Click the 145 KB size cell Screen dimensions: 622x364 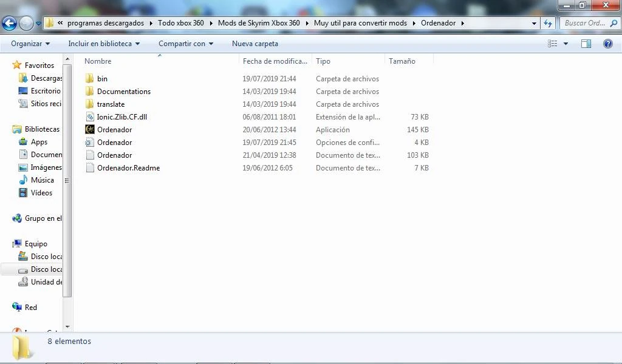(418, 129)
